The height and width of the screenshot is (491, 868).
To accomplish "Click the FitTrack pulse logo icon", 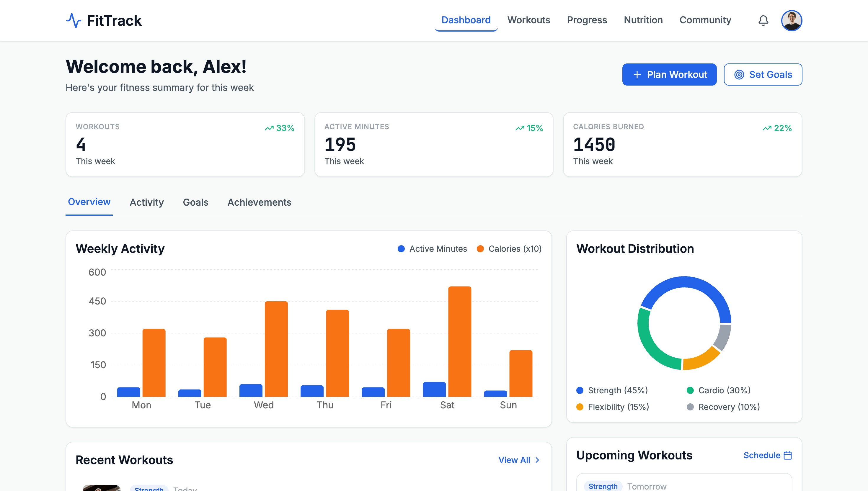I will coord(74,21).
